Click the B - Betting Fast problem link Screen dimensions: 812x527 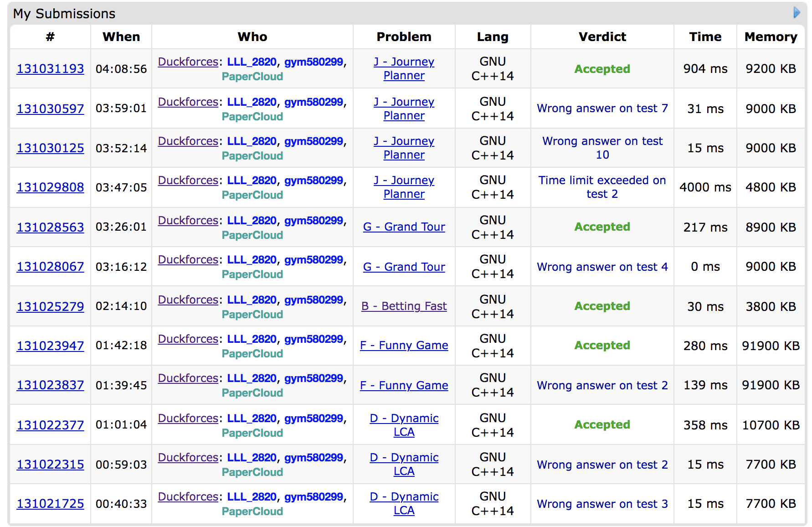click(404, 306)
